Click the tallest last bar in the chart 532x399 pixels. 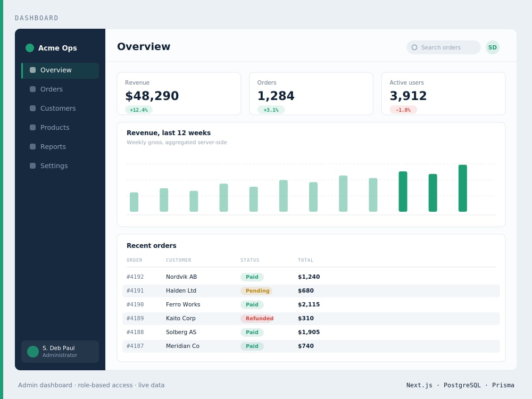coord(462,188)
